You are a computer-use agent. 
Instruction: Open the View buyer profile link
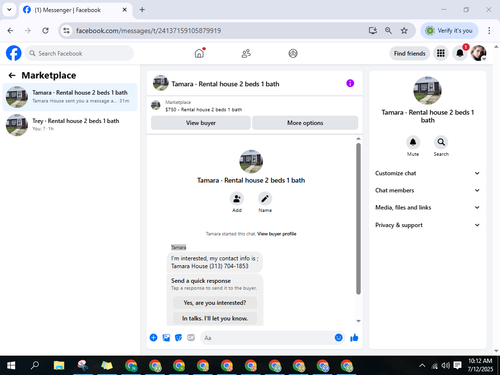pyautogui.click(x=277, y=234)
